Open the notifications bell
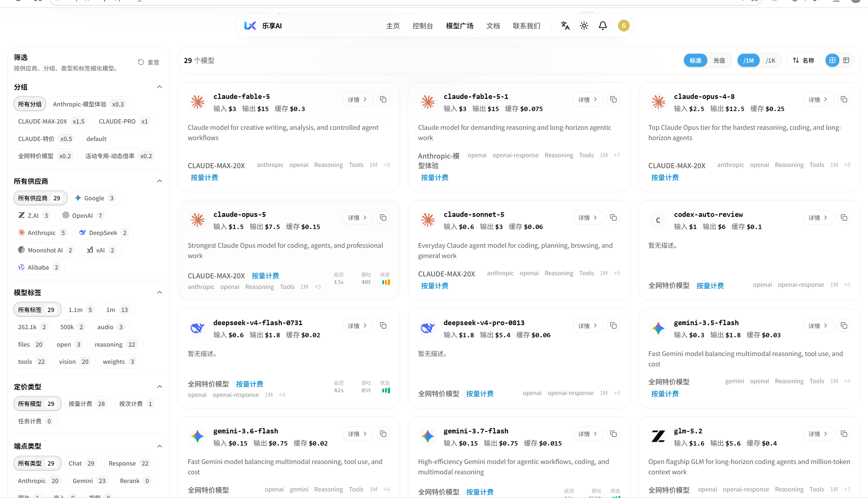This screenshot has height=498, width=868. [602, 26]
